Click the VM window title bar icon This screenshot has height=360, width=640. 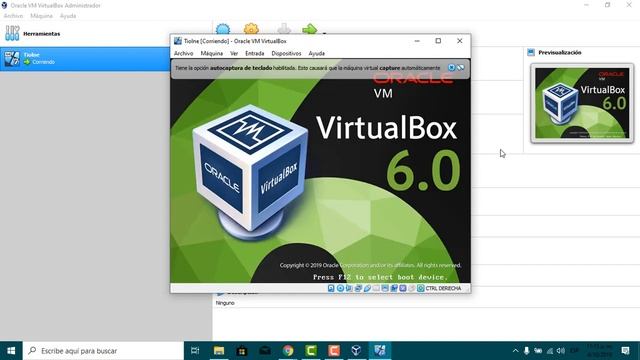click(178, 41)
